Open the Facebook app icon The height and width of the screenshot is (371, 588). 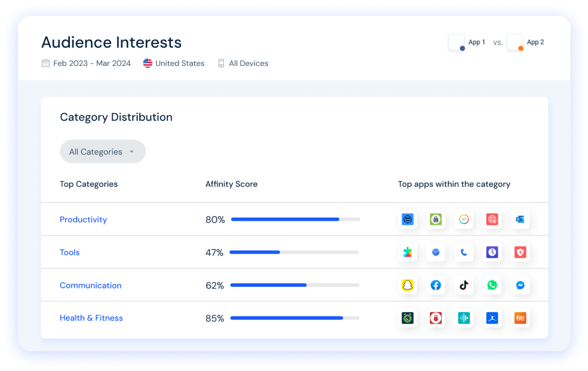click(436, 285)
